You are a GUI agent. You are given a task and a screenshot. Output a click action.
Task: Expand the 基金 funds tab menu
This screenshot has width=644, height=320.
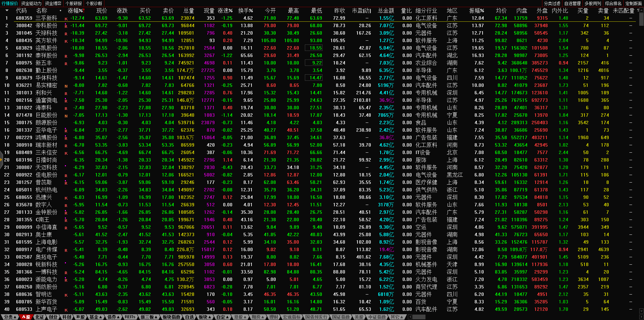click(x=95, y=317)
